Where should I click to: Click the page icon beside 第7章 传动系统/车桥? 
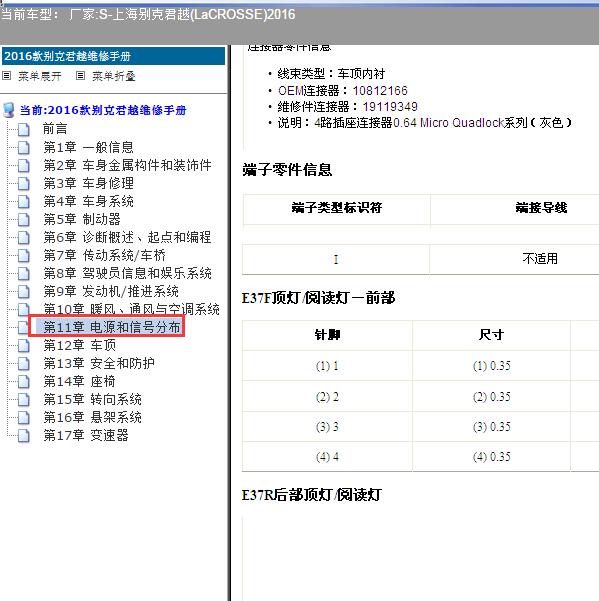(x=24, y=255)
